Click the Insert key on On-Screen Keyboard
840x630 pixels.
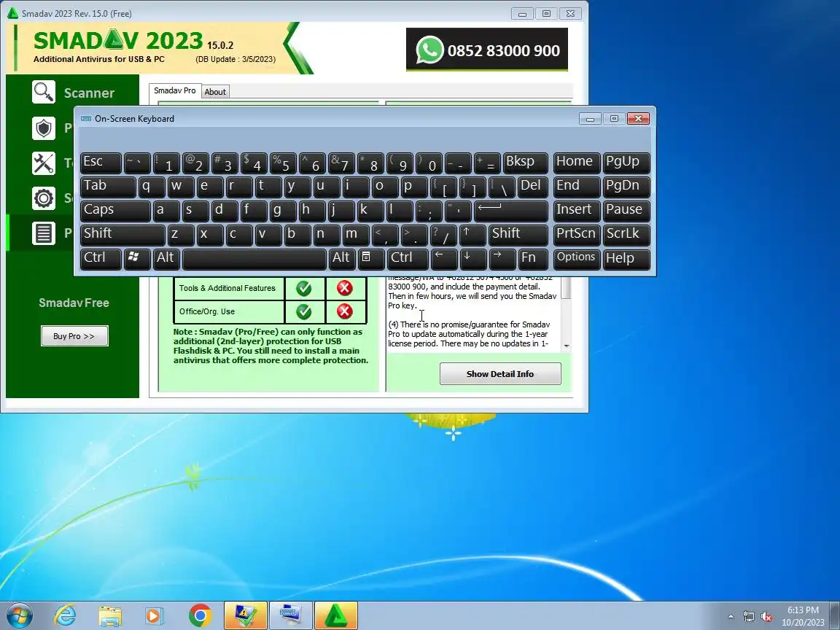pos(577,210)
